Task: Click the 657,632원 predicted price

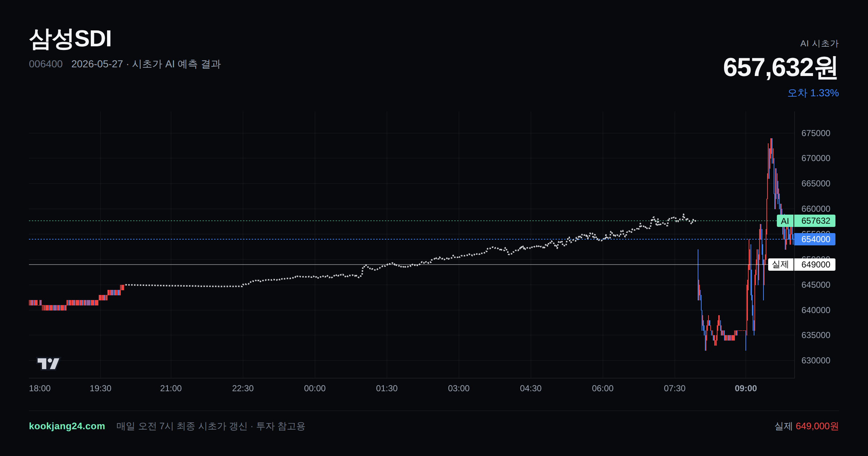Action: 780,67
